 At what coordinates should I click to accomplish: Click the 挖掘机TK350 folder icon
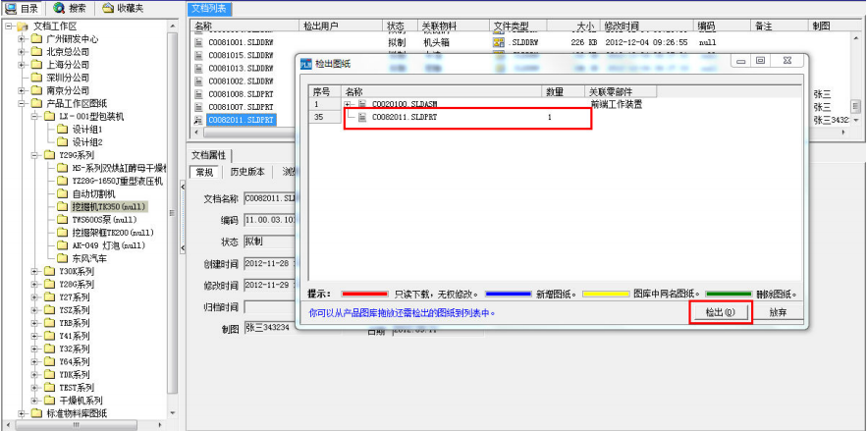[x=62, y=206]
